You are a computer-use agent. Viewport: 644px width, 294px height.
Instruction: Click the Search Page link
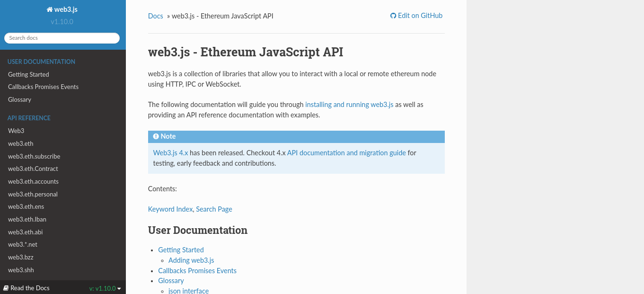pos(214,209)
